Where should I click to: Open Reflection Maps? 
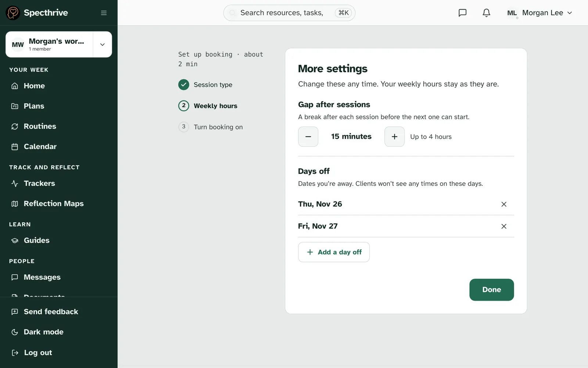click(x=59, y=204)
